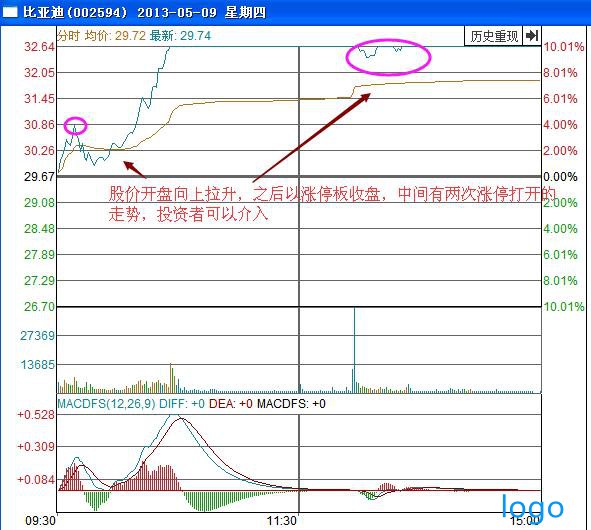The image size is (591, 530).
Task: Click the 11:30 time label
Action: pos(282,521)
